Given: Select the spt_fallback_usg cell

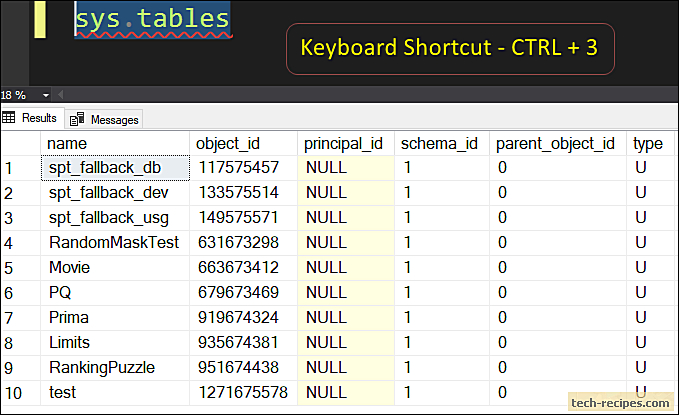Looking at the screenshot, I should click(115, 218).
